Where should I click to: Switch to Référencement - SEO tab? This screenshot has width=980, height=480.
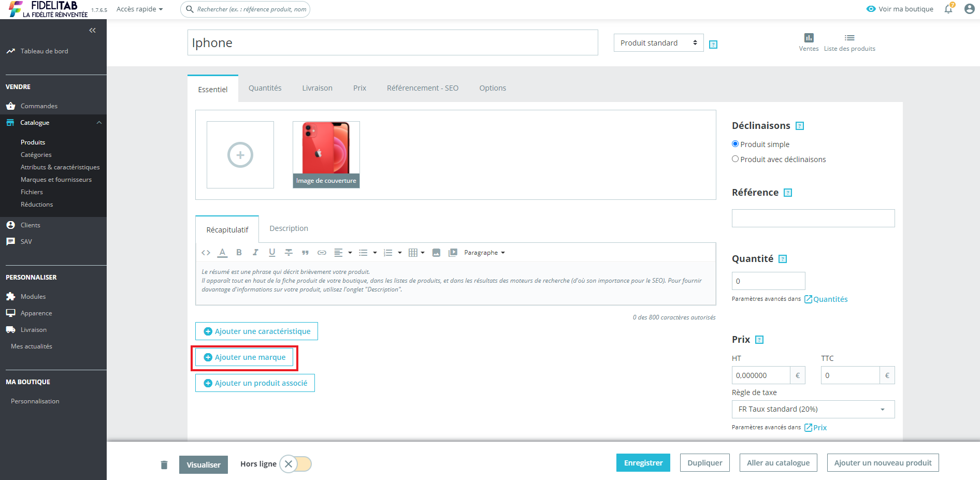click(x=423, y=88)
